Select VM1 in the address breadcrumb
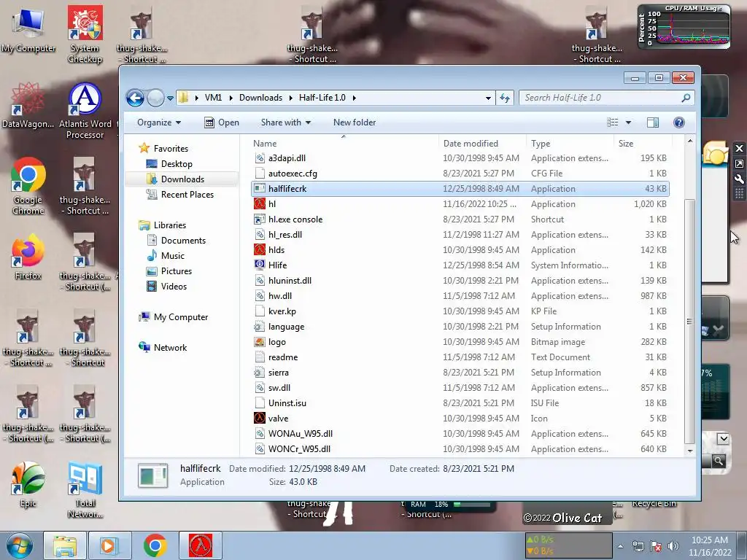The width and height of the screenshot is (747, 560). (x=213, y=98)
